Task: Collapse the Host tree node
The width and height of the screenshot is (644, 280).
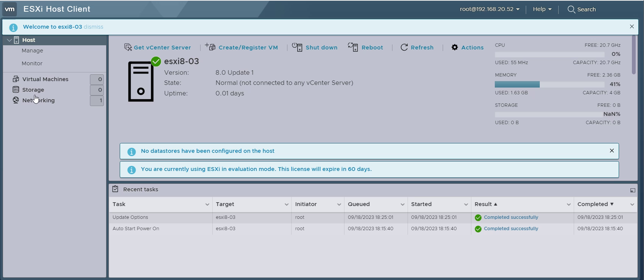Action: 9,40
